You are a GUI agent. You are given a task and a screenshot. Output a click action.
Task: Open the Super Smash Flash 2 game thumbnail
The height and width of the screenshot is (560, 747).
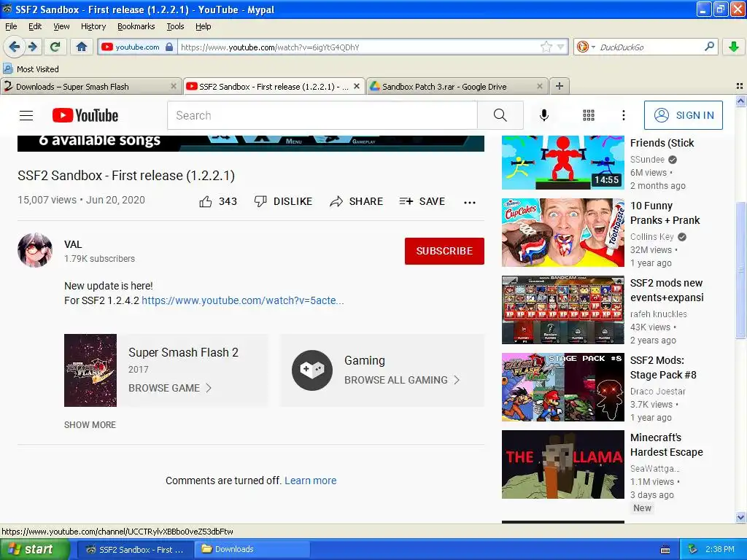click(x=90, y=370)
